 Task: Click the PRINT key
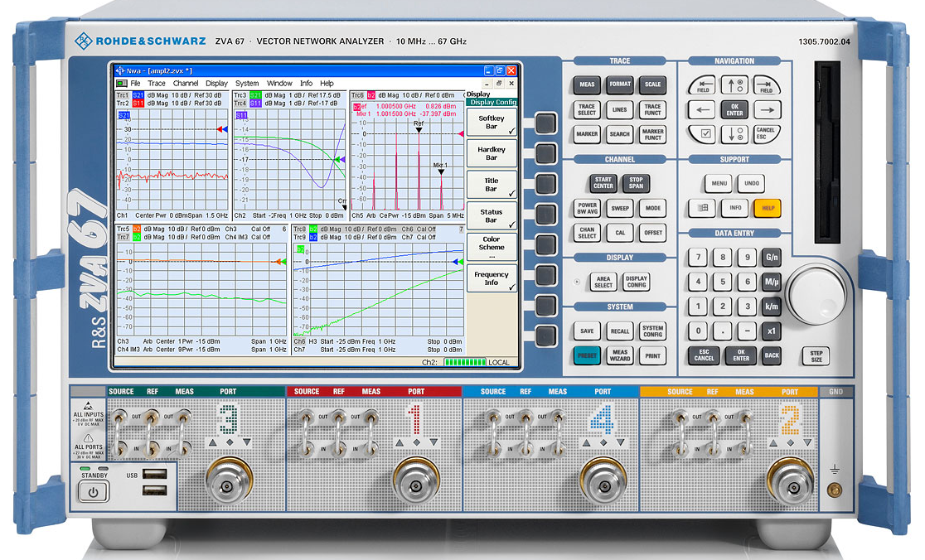coord(652,355)
